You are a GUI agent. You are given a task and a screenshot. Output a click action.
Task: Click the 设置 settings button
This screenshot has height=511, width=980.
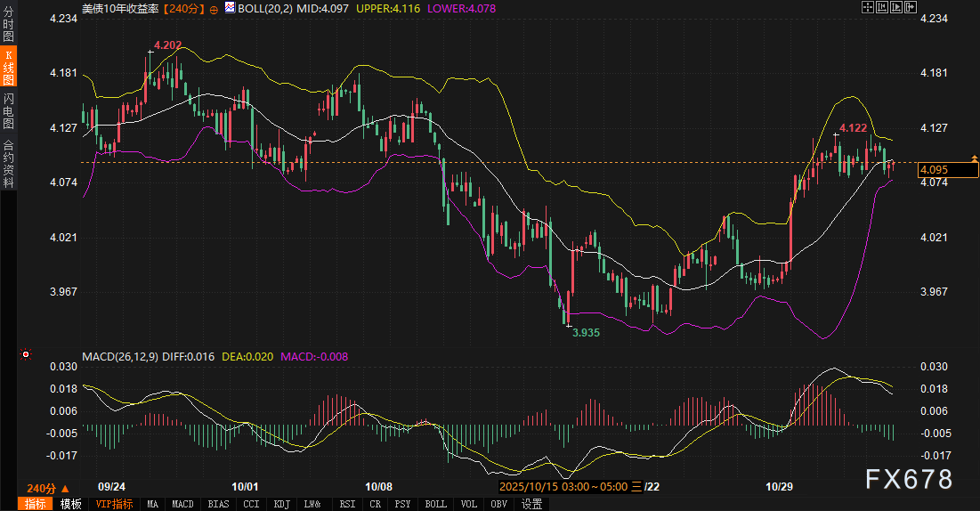(x=531, y=504)
